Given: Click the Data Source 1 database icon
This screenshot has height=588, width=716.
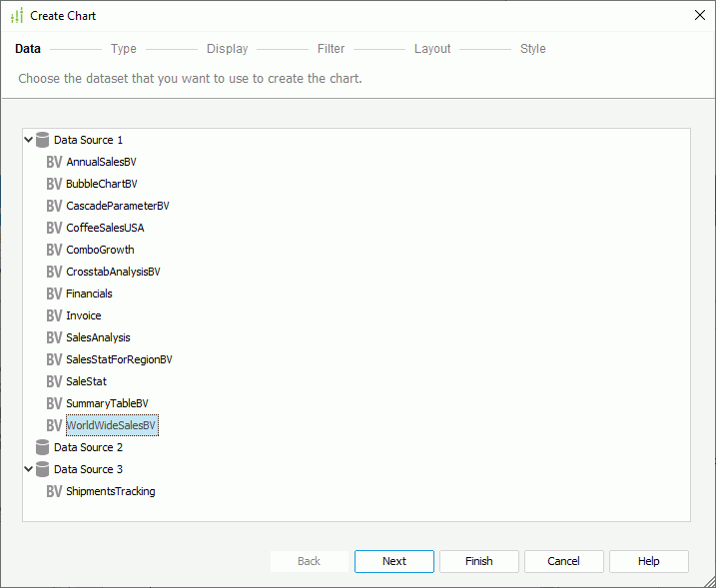Looking at the screenshot, I should (42, 140).
